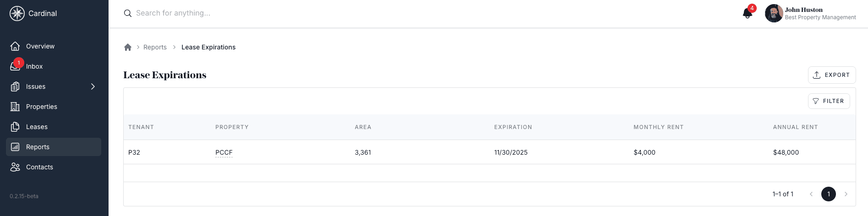
Task: Click John Huston's profile avatar
Action: pos(774,13)
